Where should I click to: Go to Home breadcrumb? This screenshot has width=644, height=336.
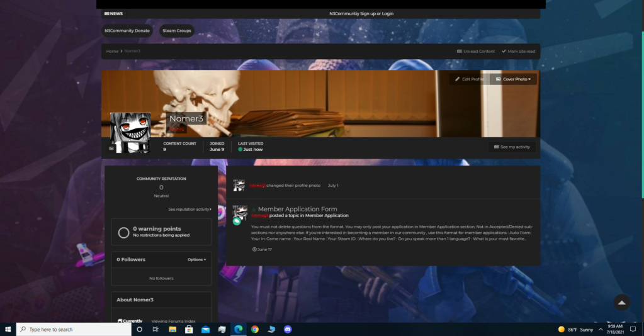tap(112, 52)
